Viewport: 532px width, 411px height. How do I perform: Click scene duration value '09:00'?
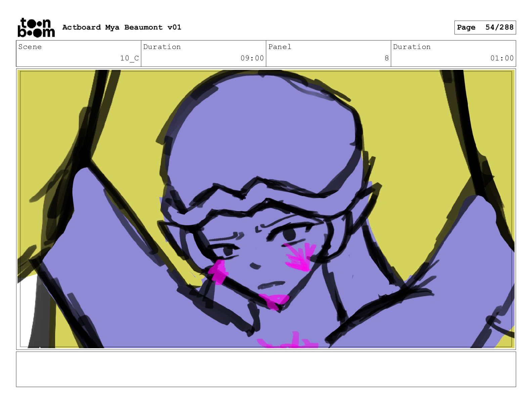pos(252,58)
